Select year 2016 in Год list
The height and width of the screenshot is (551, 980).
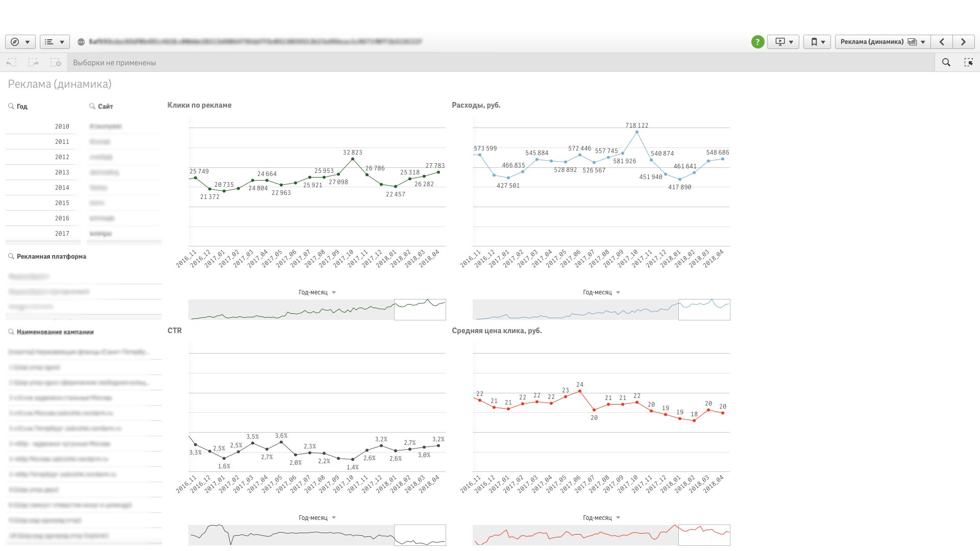coord(40,218)
